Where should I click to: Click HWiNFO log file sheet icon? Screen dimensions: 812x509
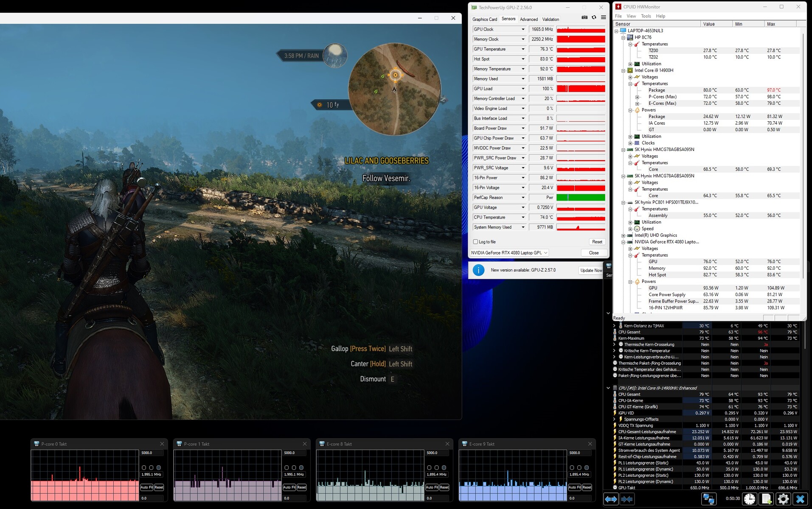click(x=767, y=499)
